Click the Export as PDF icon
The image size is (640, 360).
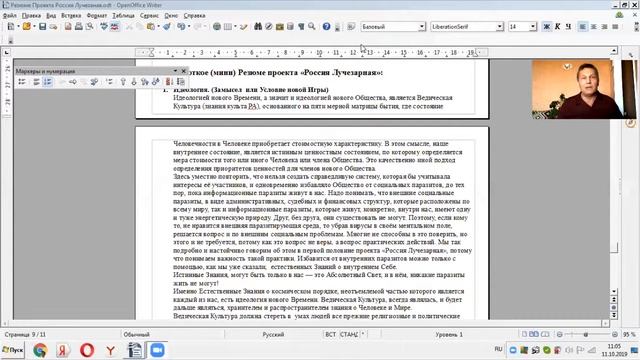(68, 27)
